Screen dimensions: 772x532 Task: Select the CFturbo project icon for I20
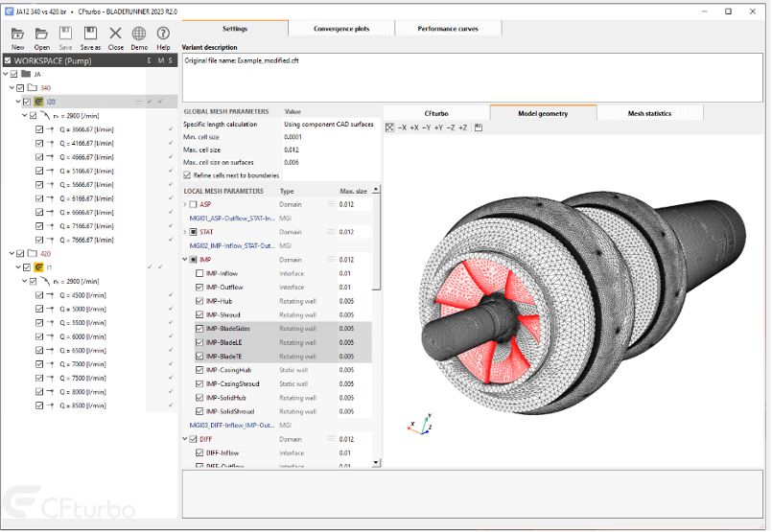click(39, 102)
